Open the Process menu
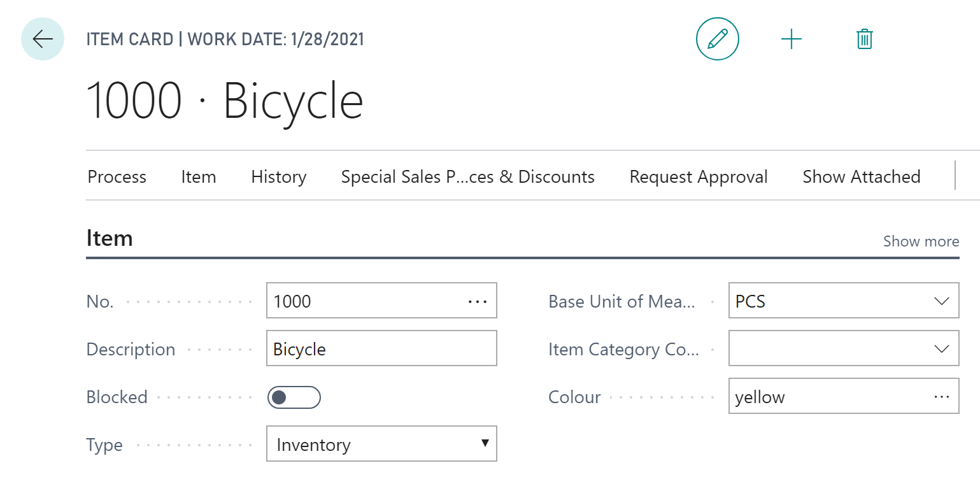 click(117, 176)
